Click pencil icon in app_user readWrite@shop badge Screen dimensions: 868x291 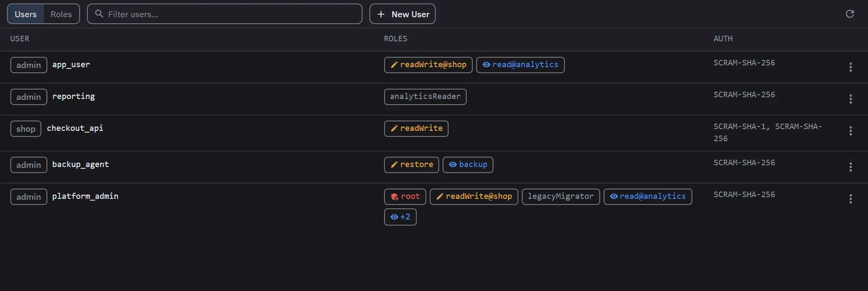point(394,65)
